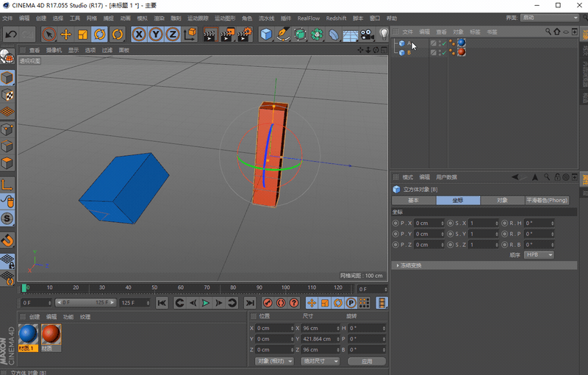Activate the Move tool
588x375 pixels.
(x=66, y=35)
